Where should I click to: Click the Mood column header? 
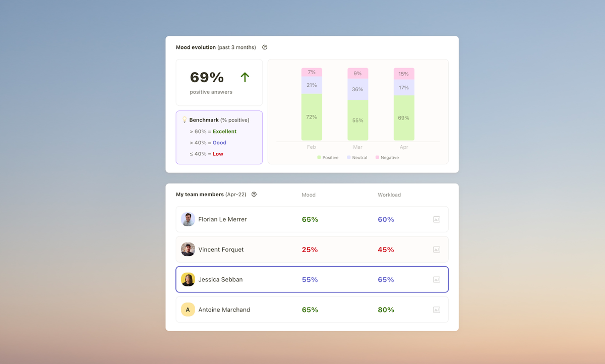(309, 195)
